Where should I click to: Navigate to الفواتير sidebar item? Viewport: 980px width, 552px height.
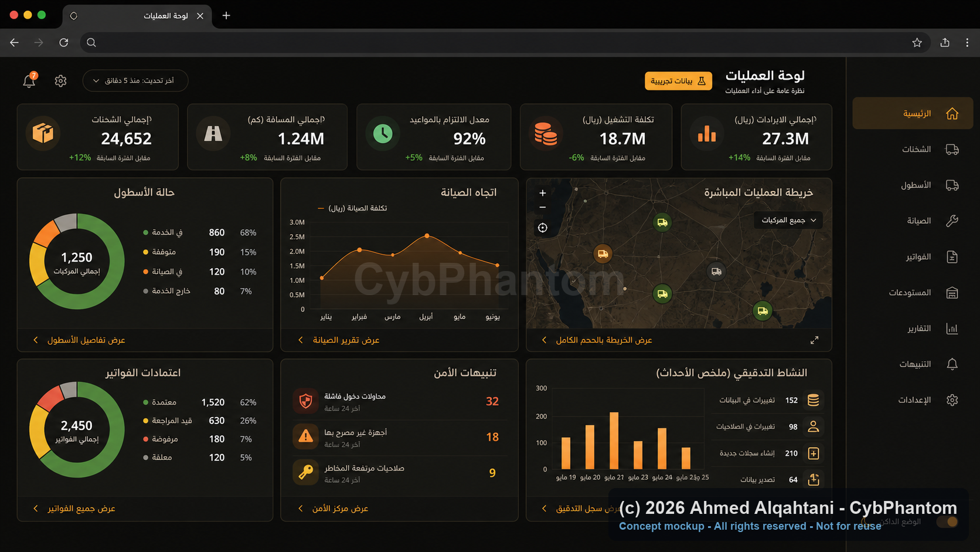click(x=912, y=256)
